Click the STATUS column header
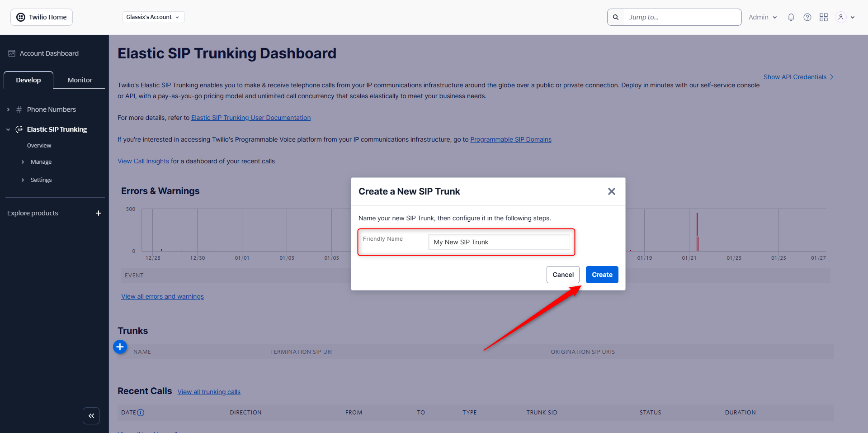This screenshot has height=433, width=868. point(650,413)
